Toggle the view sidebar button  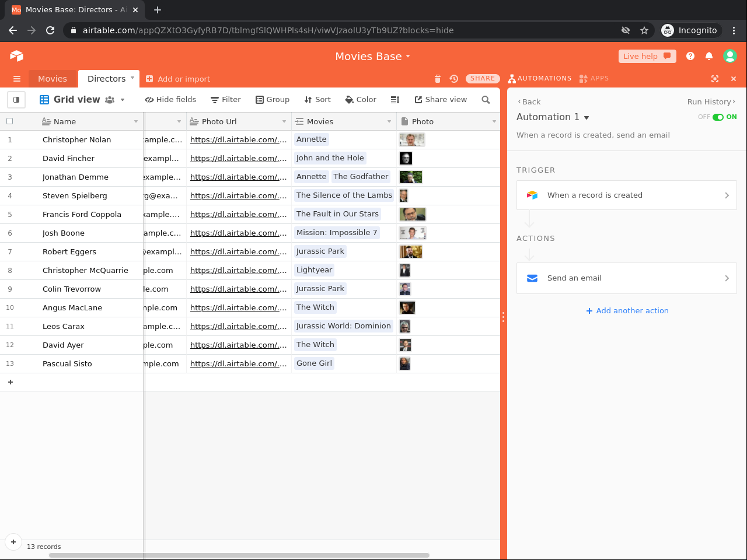point(16,100)
